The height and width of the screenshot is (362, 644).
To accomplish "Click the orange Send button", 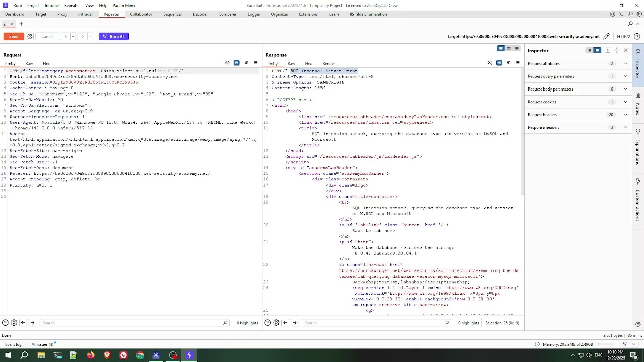I will pos(14,36).
